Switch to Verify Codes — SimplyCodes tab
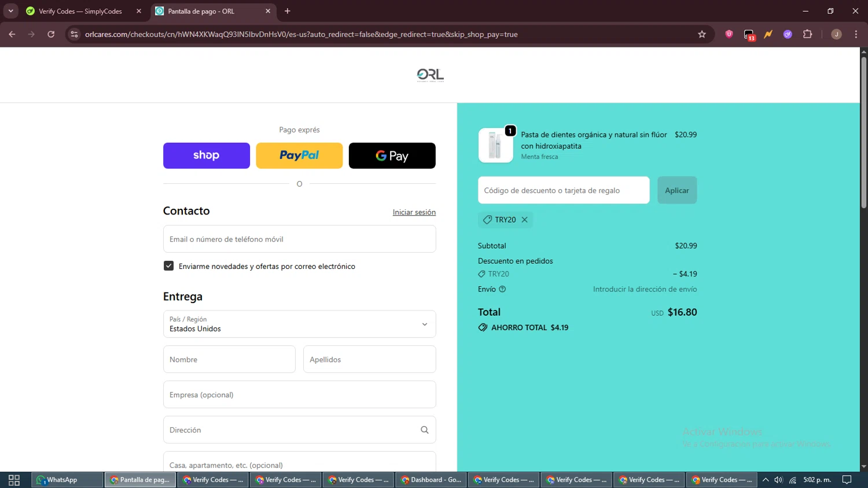Viewport: 868px width, 488px height. (80, 11)
